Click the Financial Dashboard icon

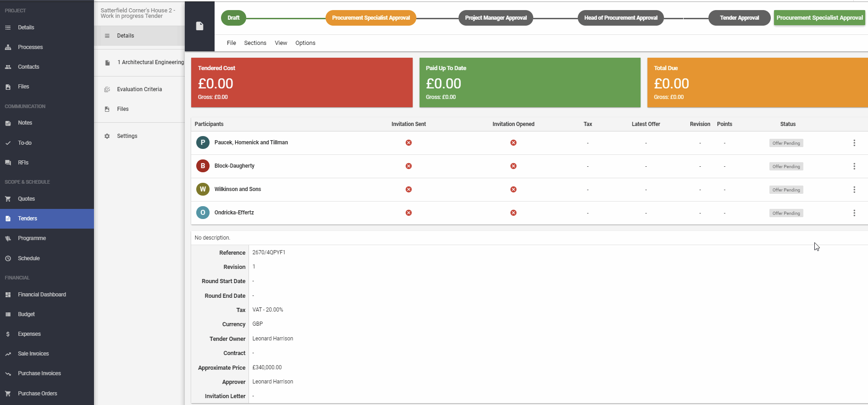tap(8, 295)
